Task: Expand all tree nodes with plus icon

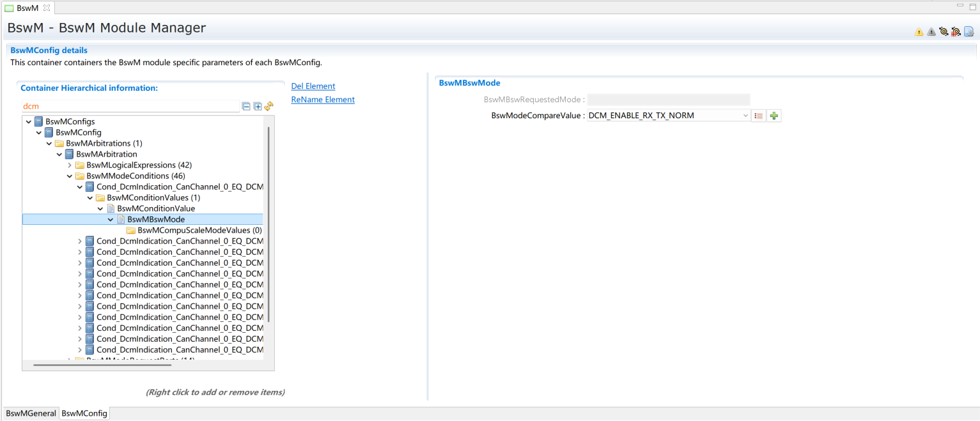Action: pyautogui.click(x=258, y=107)
